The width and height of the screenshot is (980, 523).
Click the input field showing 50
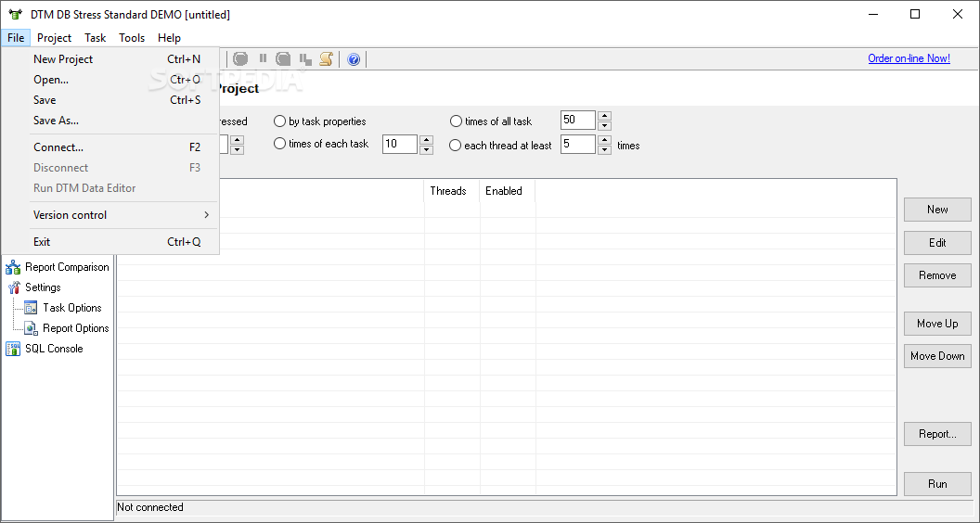click(x=578, y=120)
